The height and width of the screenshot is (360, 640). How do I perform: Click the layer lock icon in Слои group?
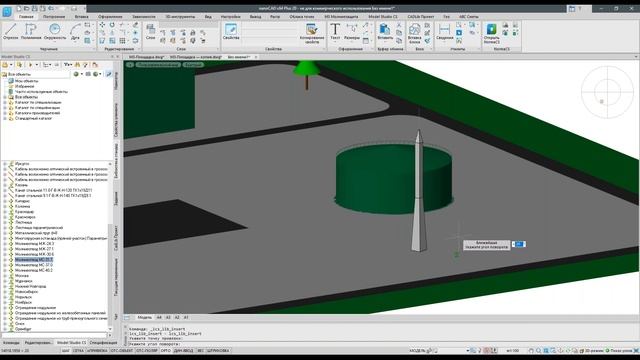tap(192, 33)
